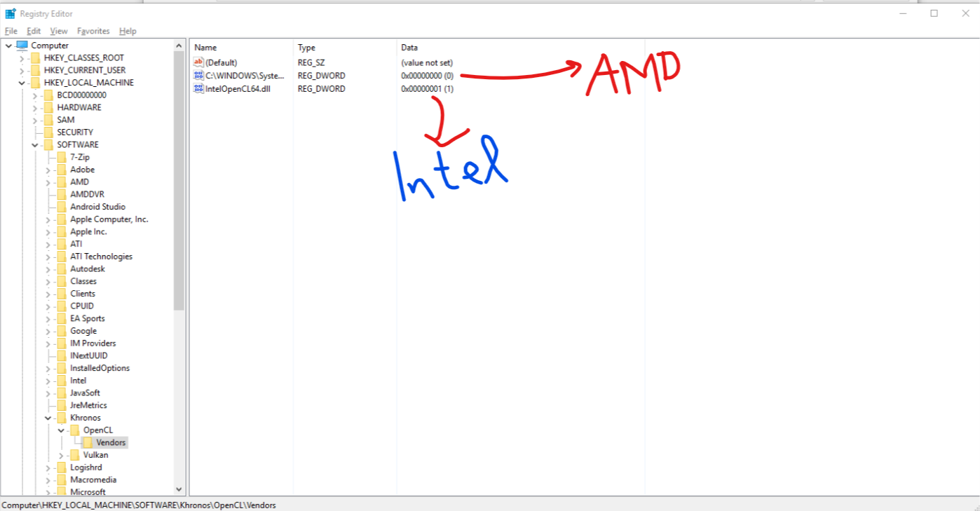Select the JavaSoft key
This screenshot has height=511, width=980.
click(x=85, y=393)
